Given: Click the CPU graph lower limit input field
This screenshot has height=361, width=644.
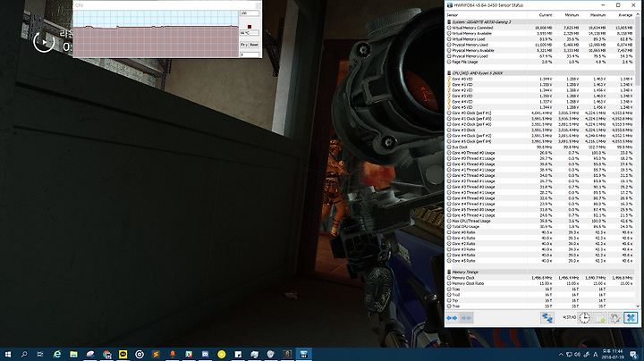Looking at the screenshot, I should pyautogui.click(x=250, y=55).
